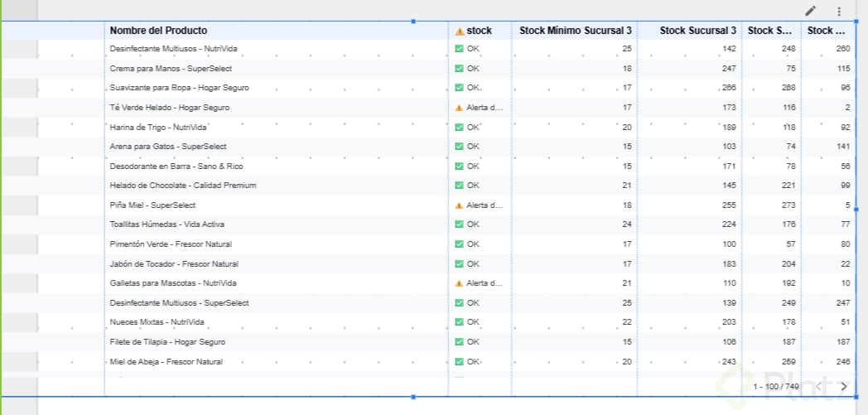Sort by Nombre del Producto header
The image size is (868, 415).
(159, 31)
